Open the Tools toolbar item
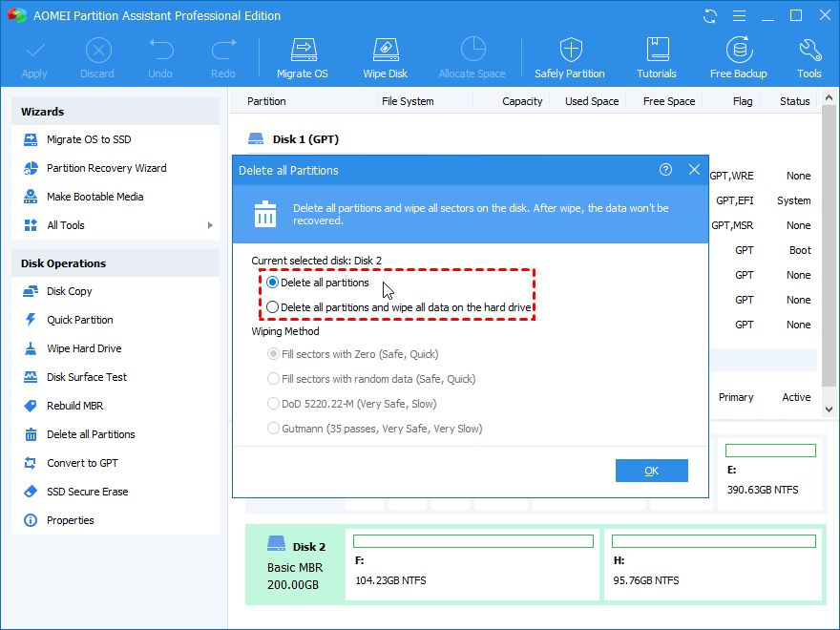Viewport: 840px width, 630px height. pos(808,58)
